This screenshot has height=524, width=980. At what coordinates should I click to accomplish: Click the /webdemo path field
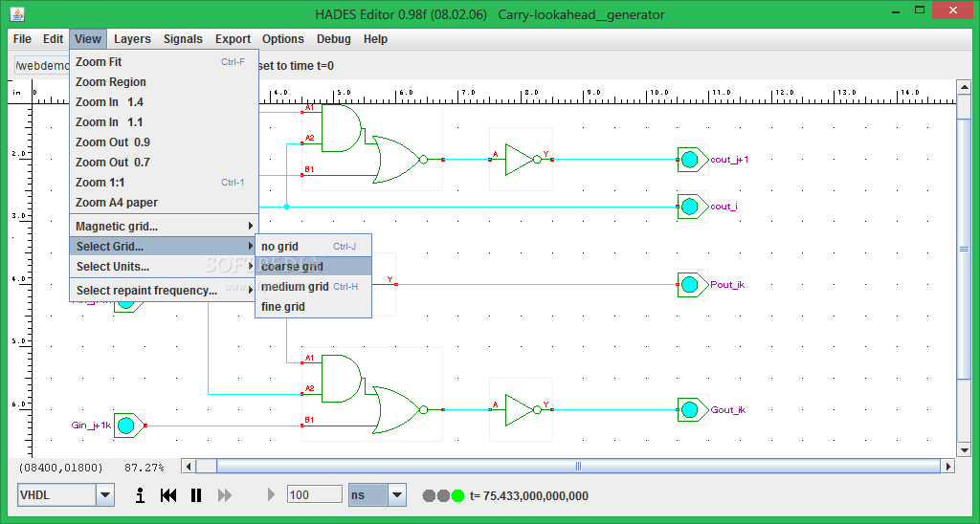tap(42, 66)
